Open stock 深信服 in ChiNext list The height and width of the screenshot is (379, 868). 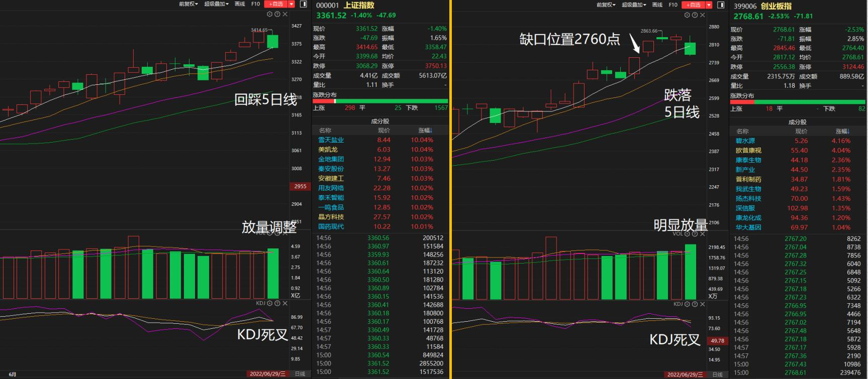(x=745, y=208)
